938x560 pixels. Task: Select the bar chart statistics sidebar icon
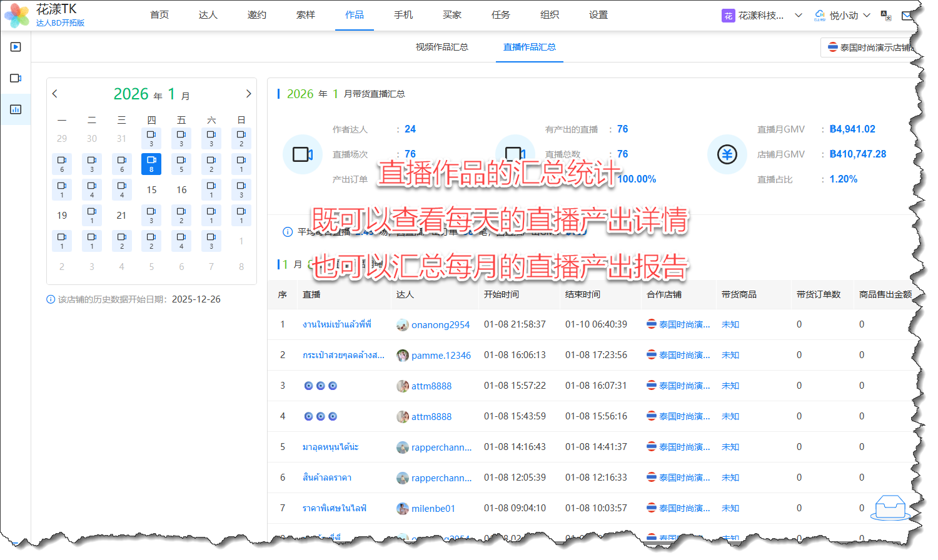pyautogui.click(x=16, y=109)
